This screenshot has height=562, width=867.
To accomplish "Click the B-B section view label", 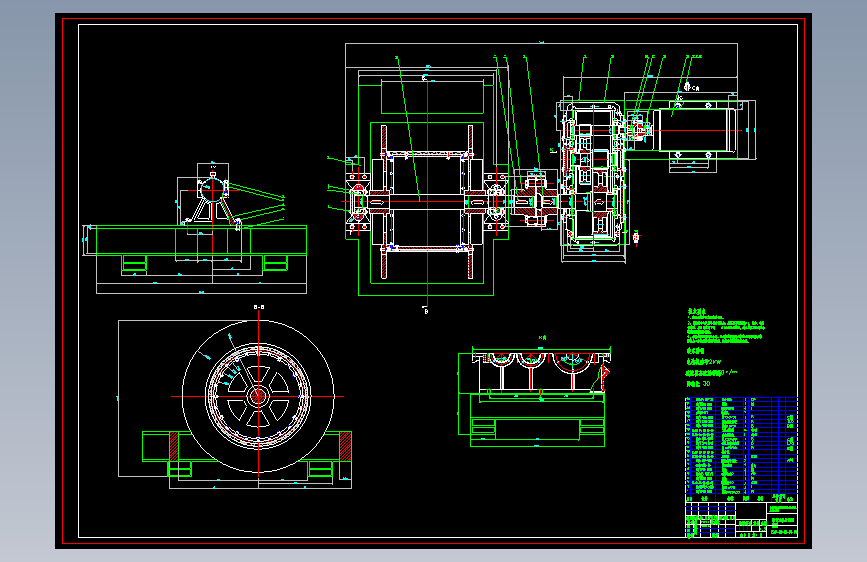I will click(x=259, y=307).
